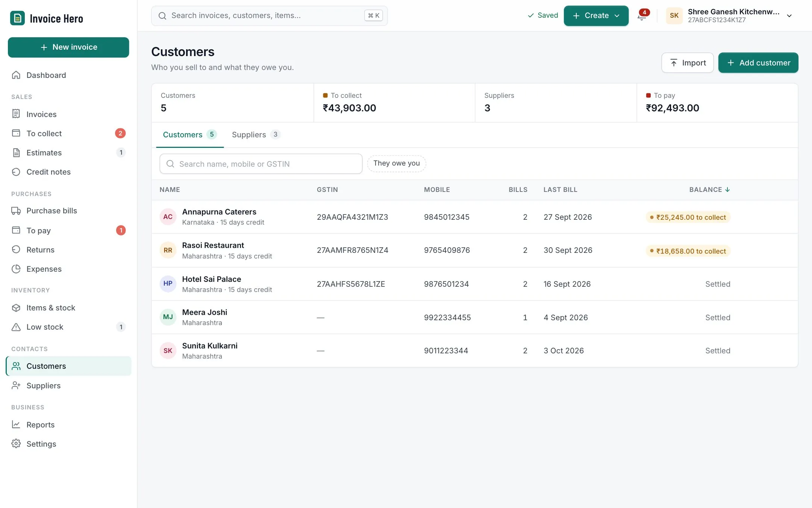Screen dimensions: 812x508
Task: Click the Meera Joshi customer name
Action: 205,312
